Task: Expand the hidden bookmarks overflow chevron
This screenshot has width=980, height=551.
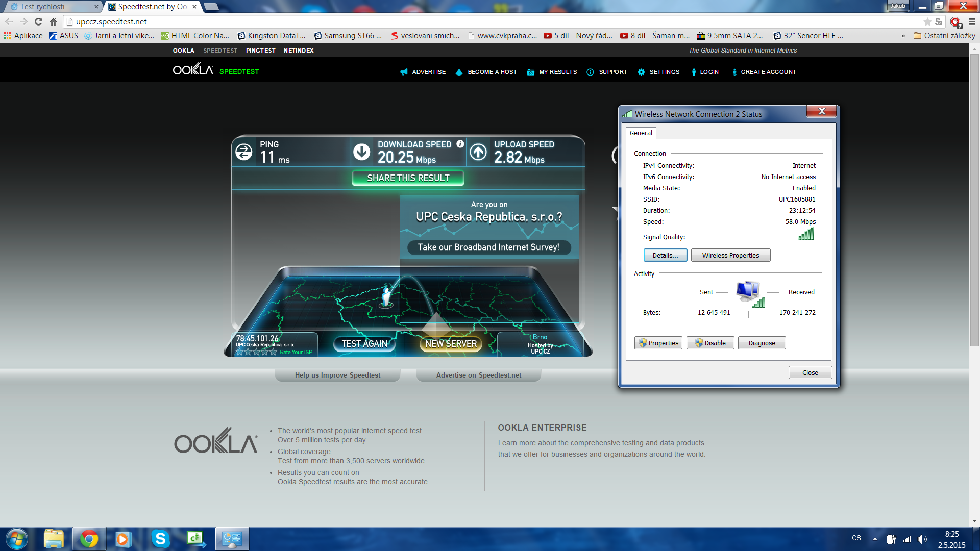Action: tap(903, 36)
